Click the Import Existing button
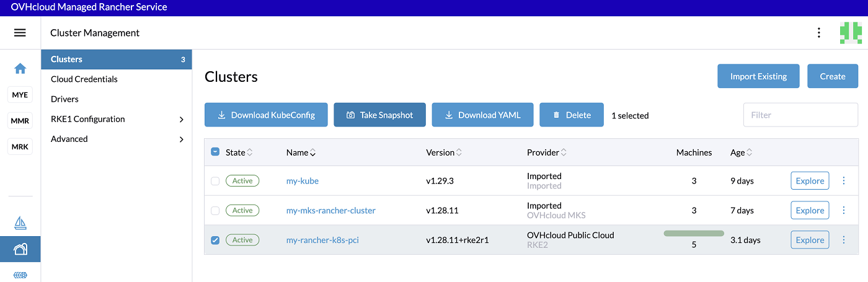This screenshot has height=282, width=868. point(758,76)
